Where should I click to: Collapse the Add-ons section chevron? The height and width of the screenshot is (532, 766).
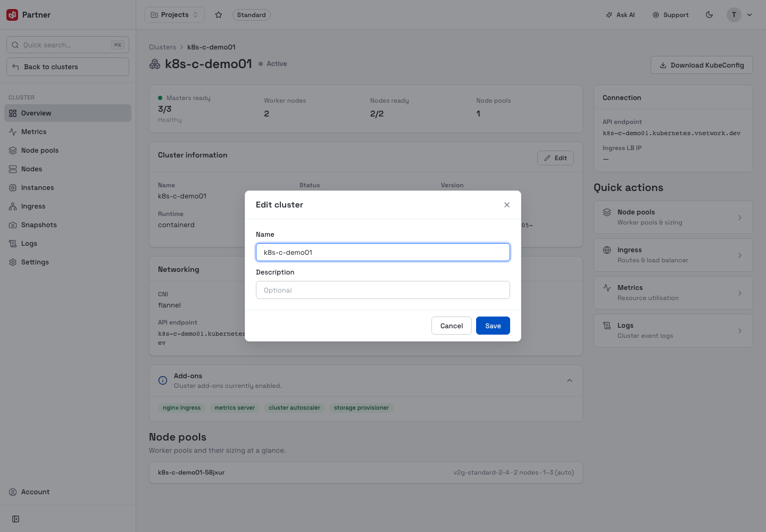point(570,380)
